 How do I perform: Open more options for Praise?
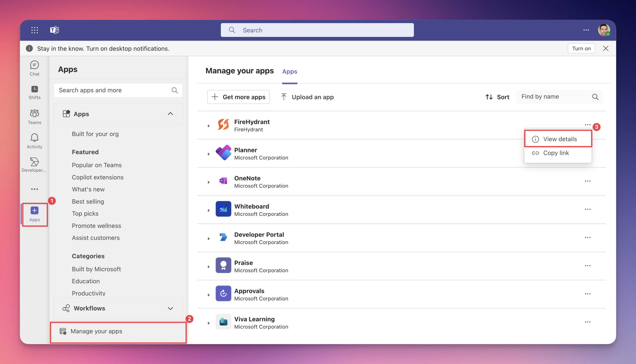tap(587, 265)
